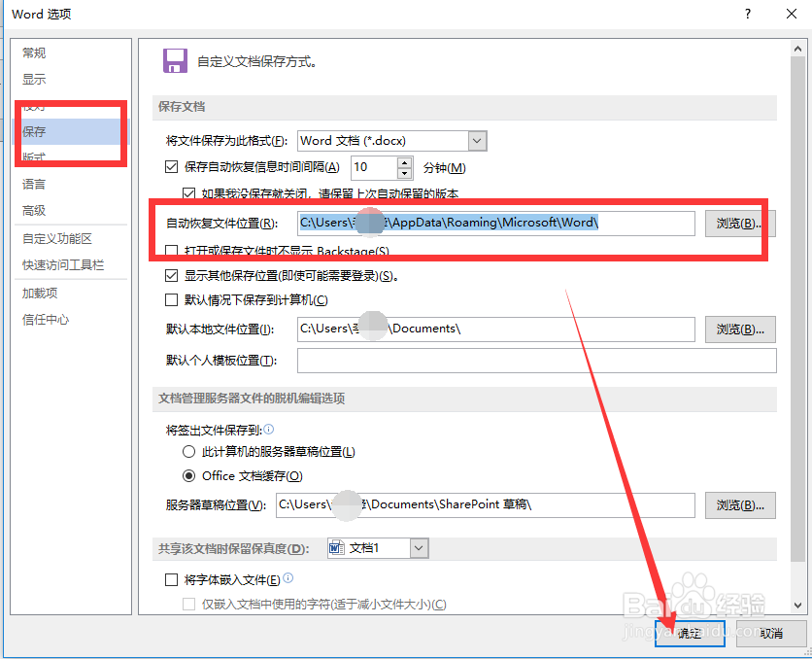Open the 文档1 fidelity dropdown

point(420,548)
